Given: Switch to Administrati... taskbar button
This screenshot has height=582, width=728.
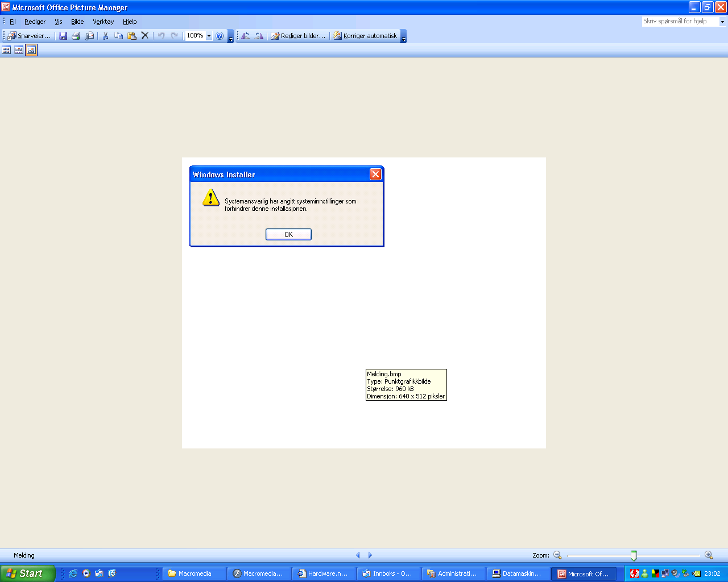Looking at the screenshot, I should click(x=454, y=573).
